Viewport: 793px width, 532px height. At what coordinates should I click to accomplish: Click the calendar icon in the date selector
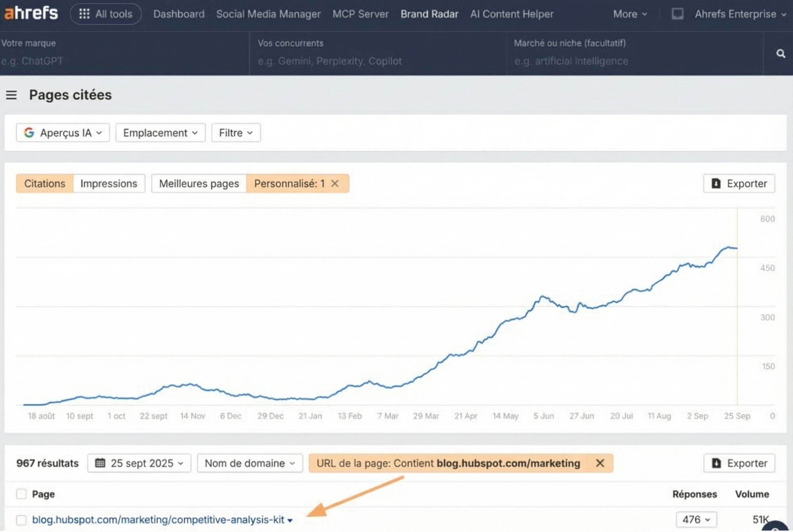(101, 463)
